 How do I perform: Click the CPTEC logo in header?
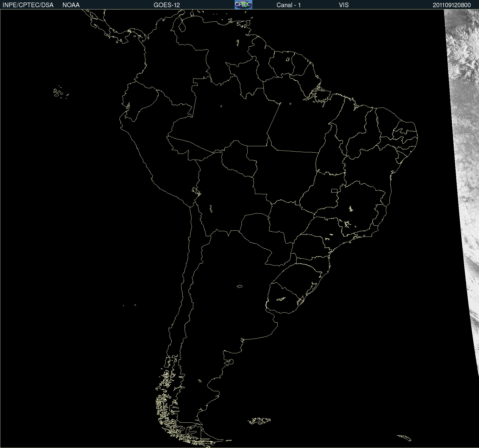point(243,5)
